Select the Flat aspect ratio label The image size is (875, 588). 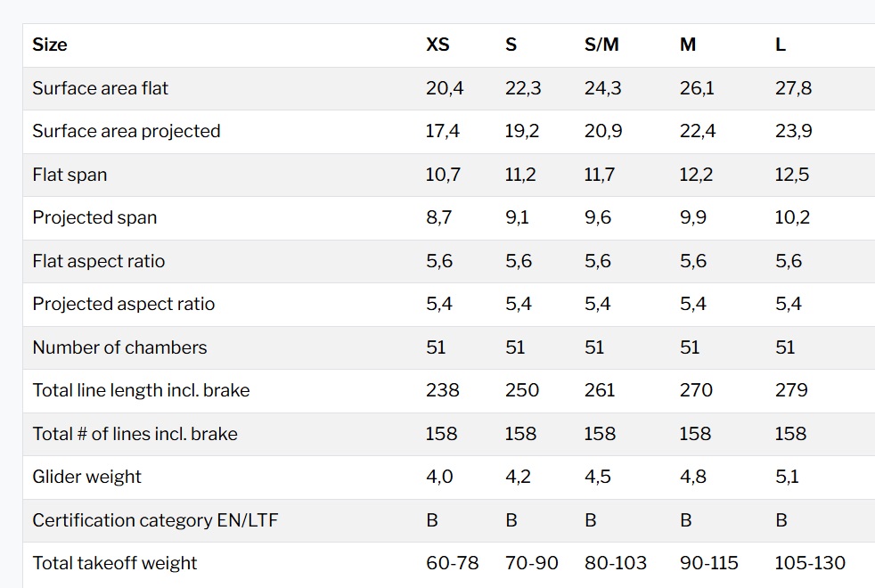98,261
